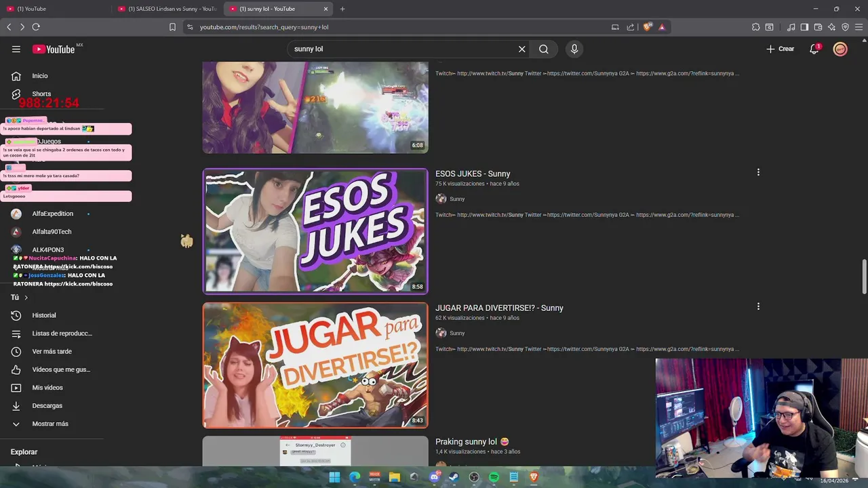
Task: Play JUGAR PARA DIVERTIRSE thumbnail
Action: (315, 365)
